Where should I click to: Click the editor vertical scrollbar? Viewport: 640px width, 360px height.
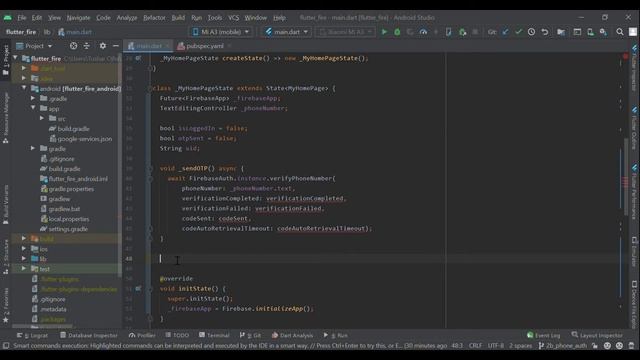(626, 178)
